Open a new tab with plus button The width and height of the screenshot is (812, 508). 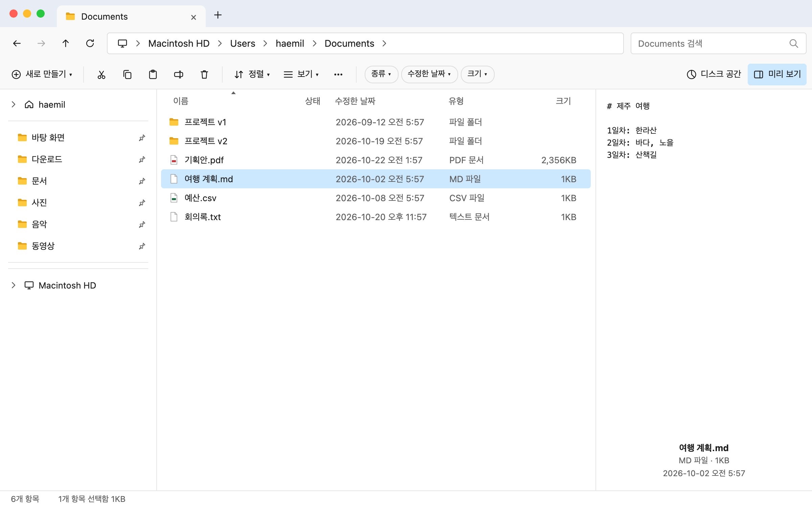(218, 15)
